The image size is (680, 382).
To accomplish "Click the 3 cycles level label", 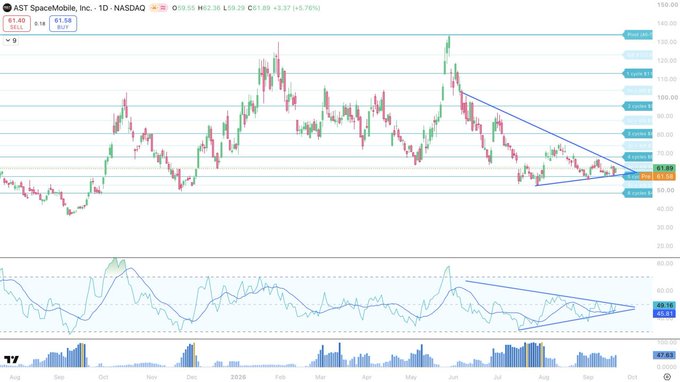I will pyautogui.click(x=638, y=134).
